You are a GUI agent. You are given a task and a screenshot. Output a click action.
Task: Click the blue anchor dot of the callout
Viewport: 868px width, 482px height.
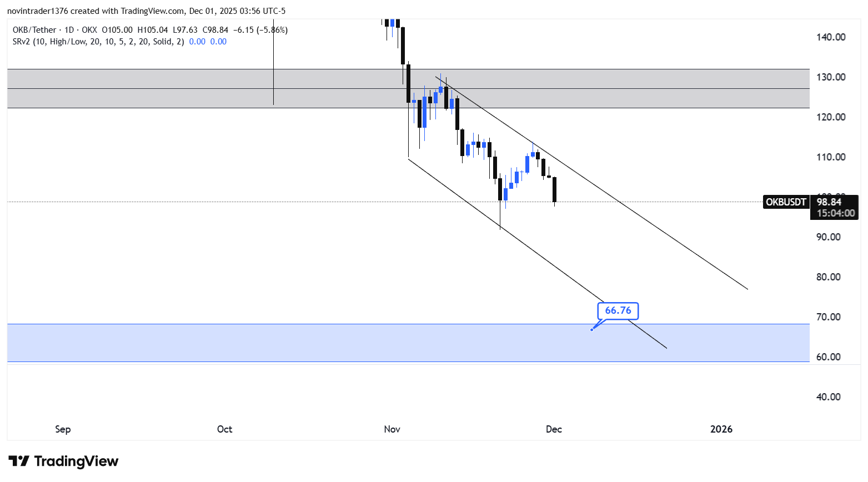click(592, 330)
